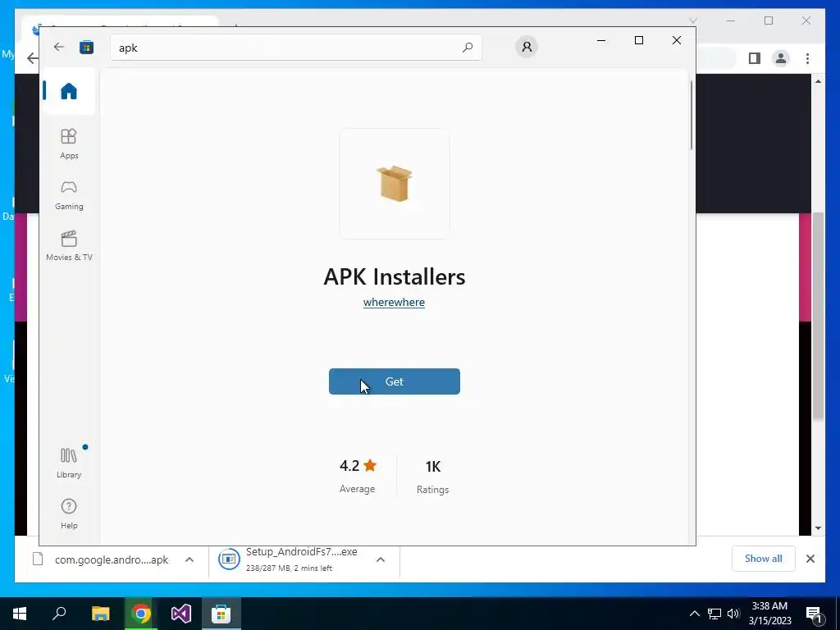Switch to the Apps section
Screen dimensions: 840x630
pyautogui.click(x=69, y=144)
